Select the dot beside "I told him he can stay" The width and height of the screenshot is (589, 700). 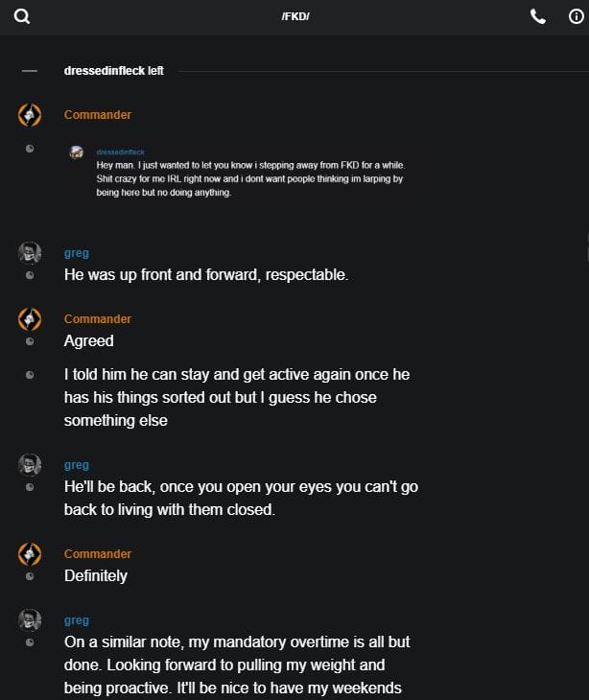[30, 375]
